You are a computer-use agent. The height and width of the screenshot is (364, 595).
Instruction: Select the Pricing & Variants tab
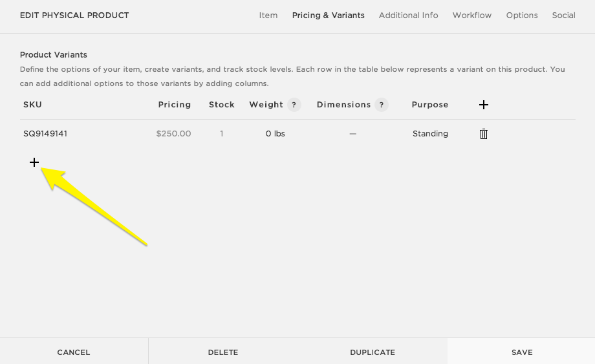328,16
